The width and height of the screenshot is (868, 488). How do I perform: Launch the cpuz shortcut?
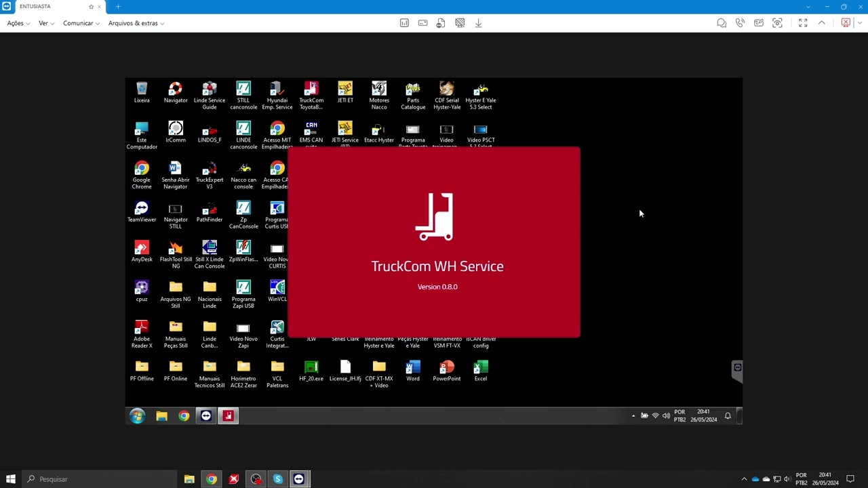[x=142, y=291]
